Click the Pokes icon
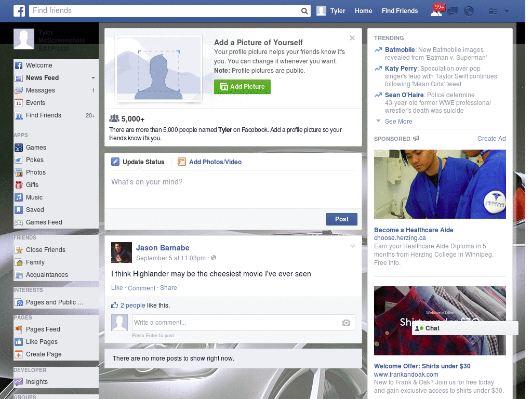 click(19, 160)
